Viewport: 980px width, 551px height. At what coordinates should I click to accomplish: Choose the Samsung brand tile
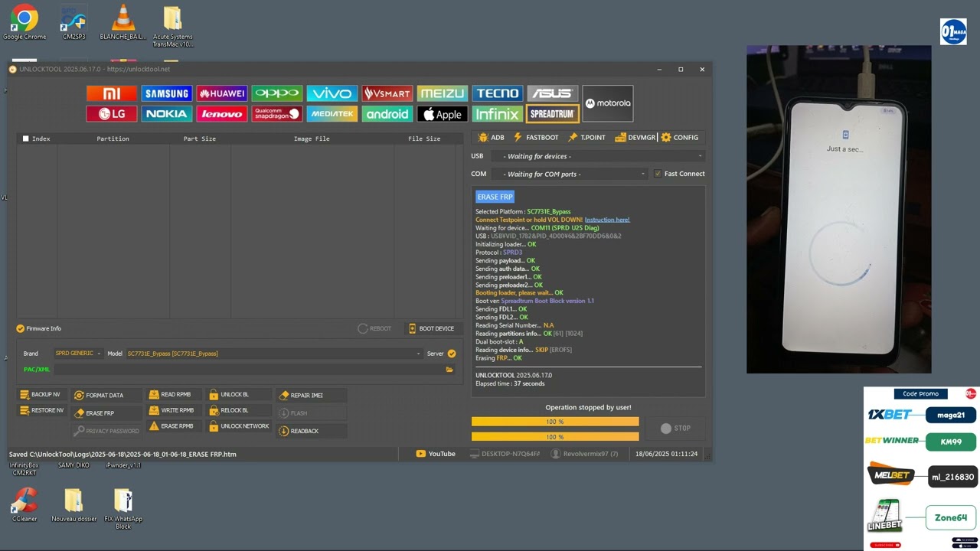[x=167, y=93]
